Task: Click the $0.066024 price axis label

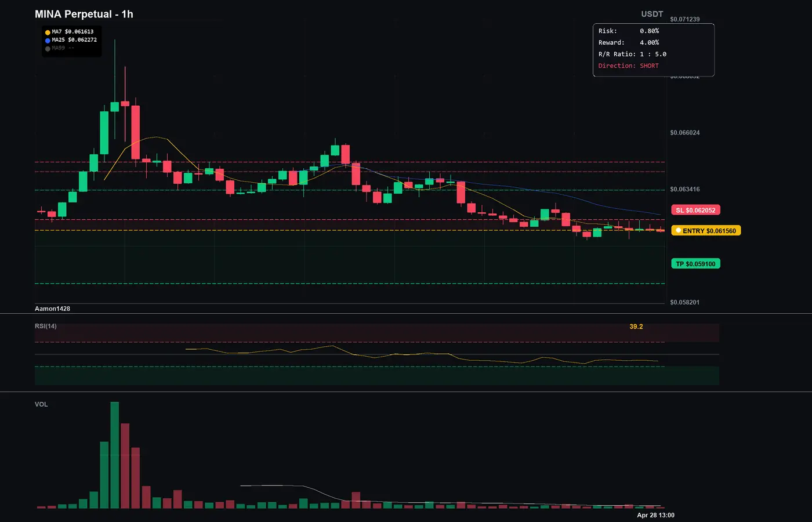Action: pos(685,133)
